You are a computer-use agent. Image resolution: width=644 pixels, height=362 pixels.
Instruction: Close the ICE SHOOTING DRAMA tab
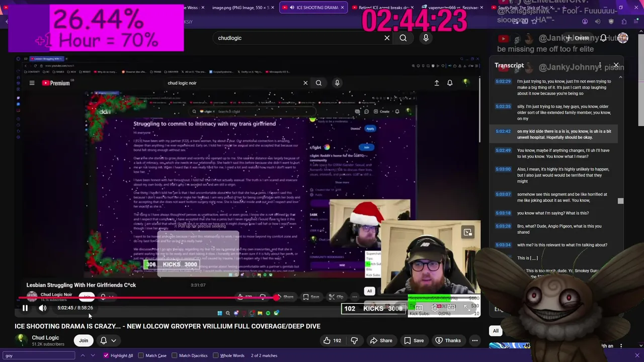tap(343, 8)
